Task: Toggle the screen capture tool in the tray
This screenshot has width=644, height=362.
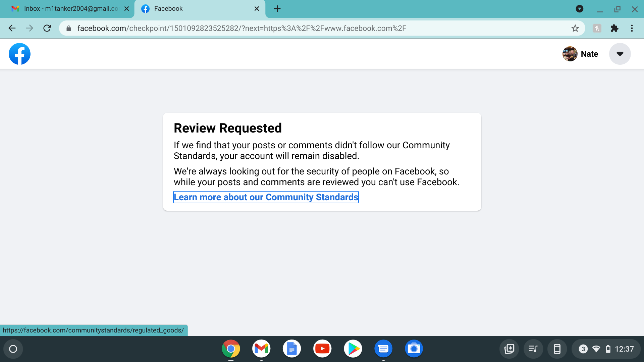Action: 509,349
